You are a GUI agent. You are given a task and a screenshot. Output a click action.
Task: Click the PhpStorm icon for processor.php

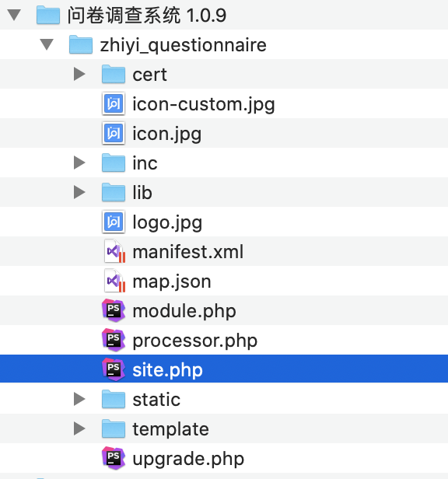coord(114,340)
